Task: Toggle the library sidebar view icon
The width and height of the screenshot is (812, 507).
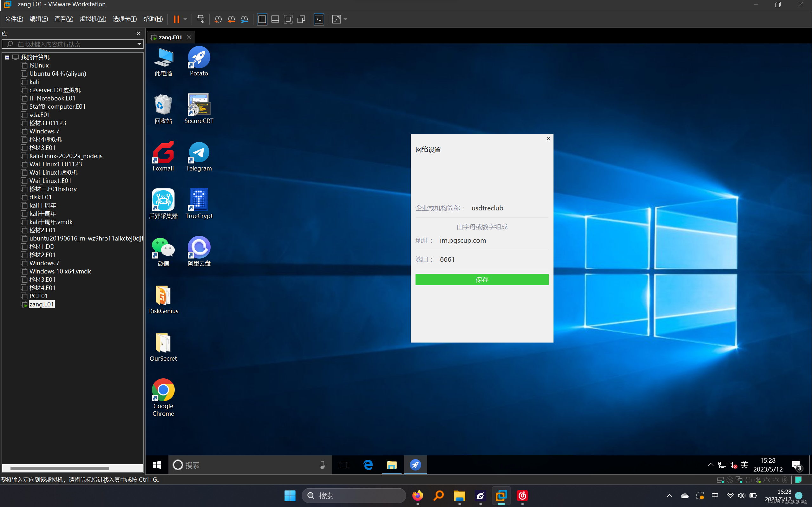Action: pos(262,19)
